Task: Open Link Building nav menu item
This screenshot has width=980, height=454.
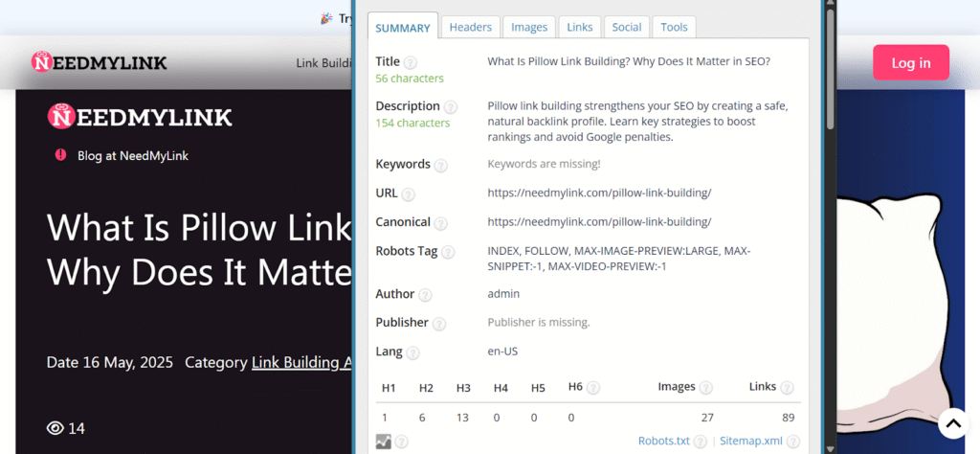Action: [x=323, y=63]
